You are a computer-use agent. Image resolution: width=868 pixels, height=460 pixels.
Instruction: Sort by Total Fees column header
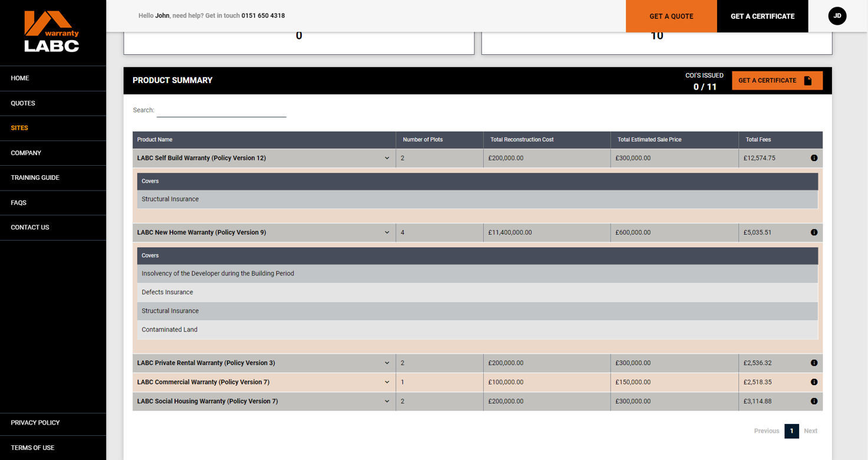781,140
